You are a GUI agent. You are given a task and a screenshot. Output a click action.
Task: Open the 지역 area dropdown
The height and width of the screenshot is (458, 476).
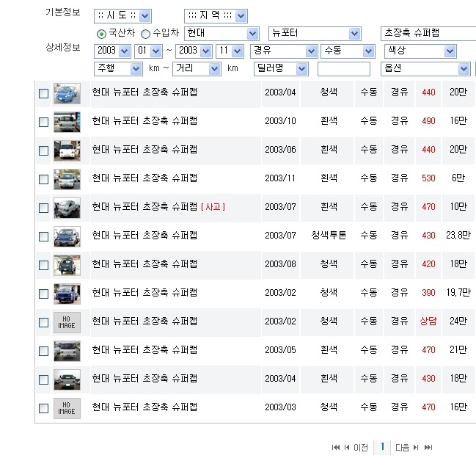[x=216, y=16]
